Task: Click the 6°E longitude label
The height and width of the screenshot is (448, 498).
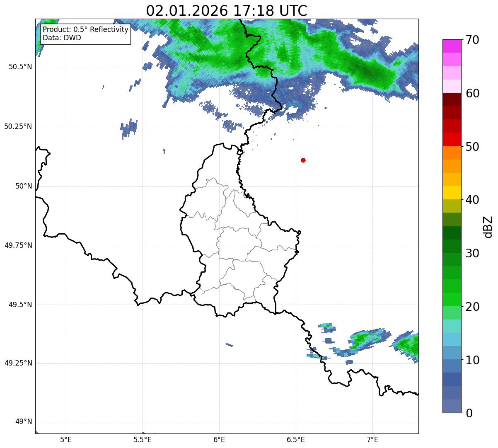Action: coord(219,439)
